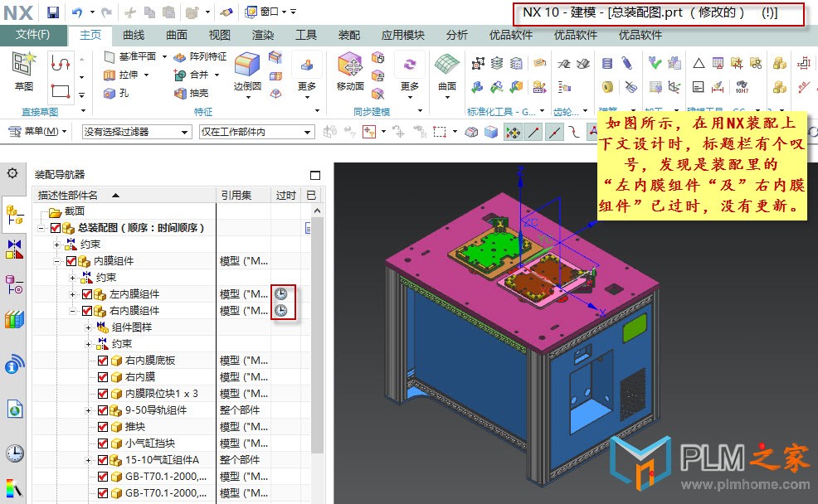Click the 过时 column header
The image size is (818, 504).
pyautogui.click(x=285, y=196)
